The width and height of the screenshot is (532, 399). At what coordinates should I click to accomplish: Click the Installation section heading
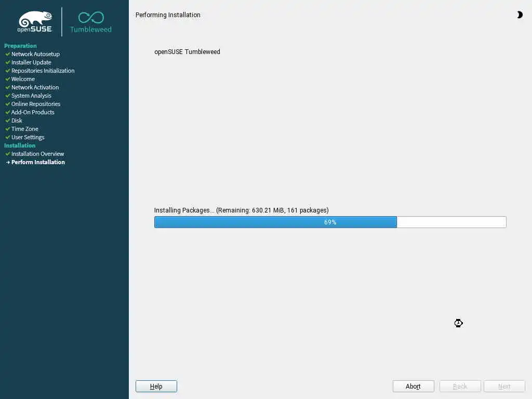(20, 145)
